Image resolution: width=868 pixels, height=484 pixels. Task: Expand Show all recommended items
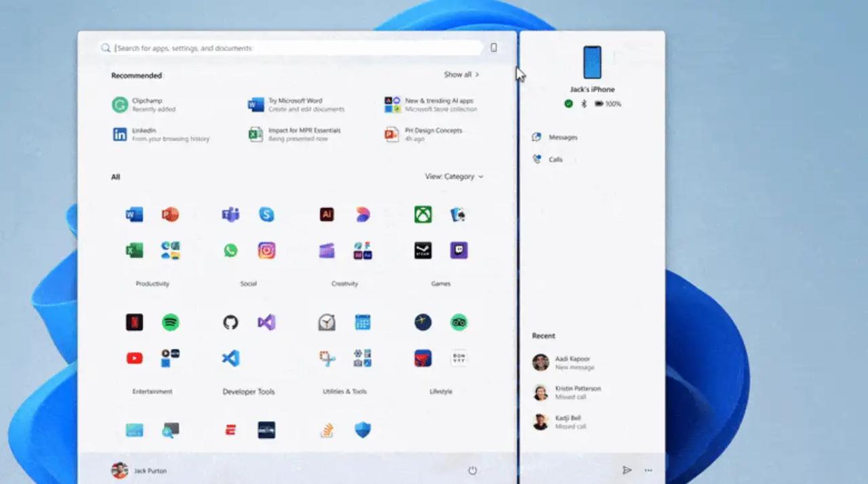pos(461,75)
